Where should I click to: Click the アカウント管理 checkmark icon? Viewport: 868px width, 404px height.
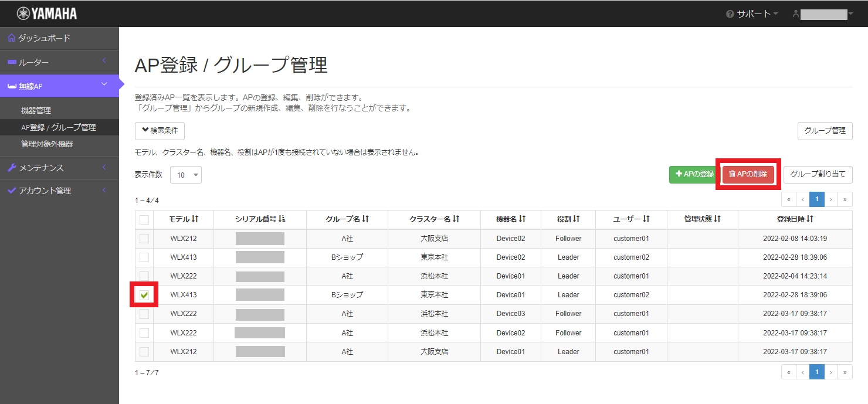pos(12,190)
